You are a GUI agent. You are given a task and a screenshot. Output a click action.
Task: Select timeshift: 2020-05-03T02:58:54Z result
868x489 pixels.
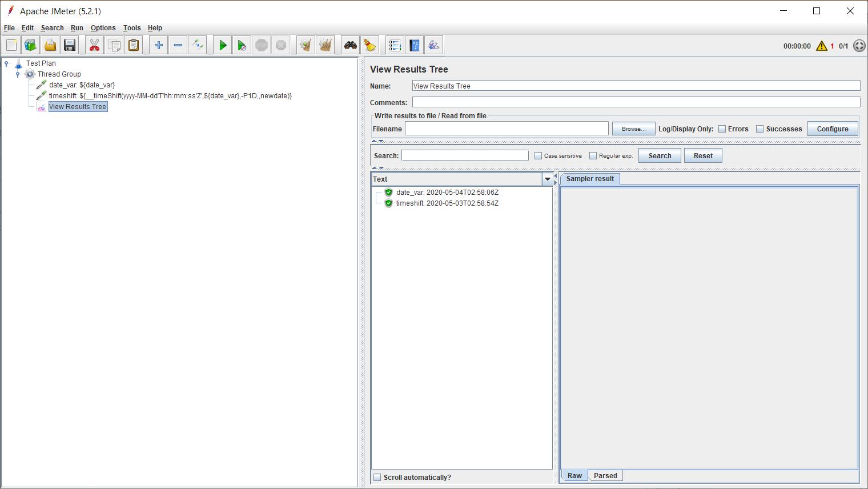point(447,203)
